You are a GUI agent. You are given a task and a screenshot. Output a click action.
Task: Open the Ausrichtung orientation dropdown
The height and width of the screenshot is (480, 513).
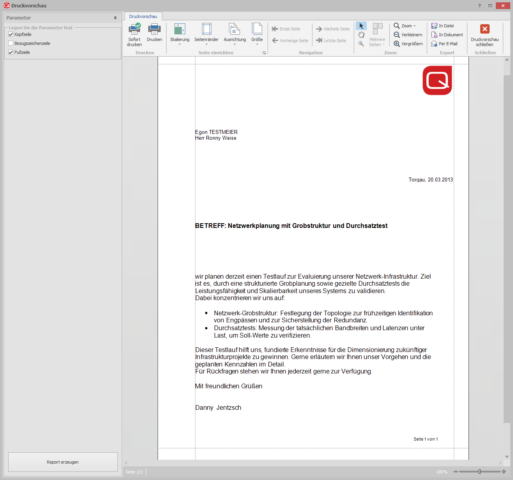pyautogui.click(x=235, y=34)
